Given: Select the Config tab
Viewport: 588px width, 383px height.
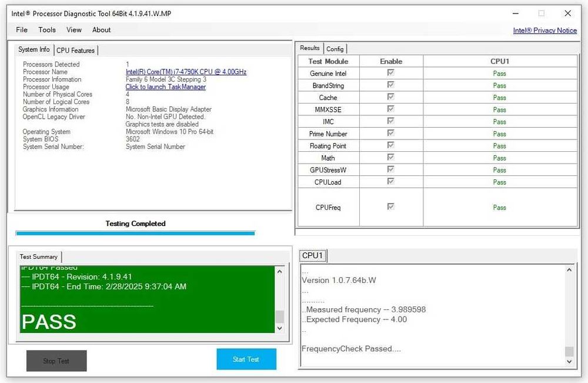Looking at the screenshot, I should click(x=335, y=49).
